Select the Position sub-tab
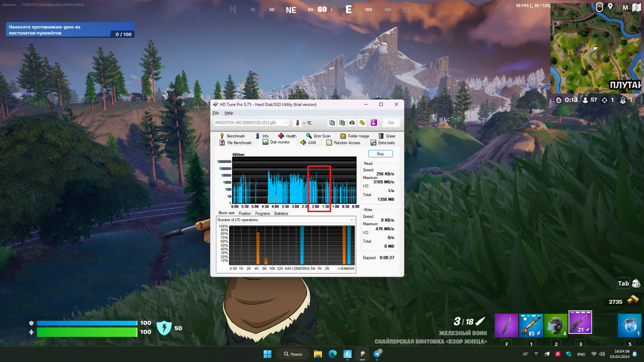The image size is (644, 362). (x=245, y=213)
